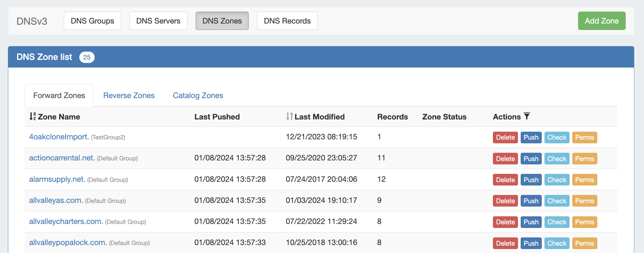
Task: Open Perms for allvalleypopalock.com.
Action: (x=584, y=243)
